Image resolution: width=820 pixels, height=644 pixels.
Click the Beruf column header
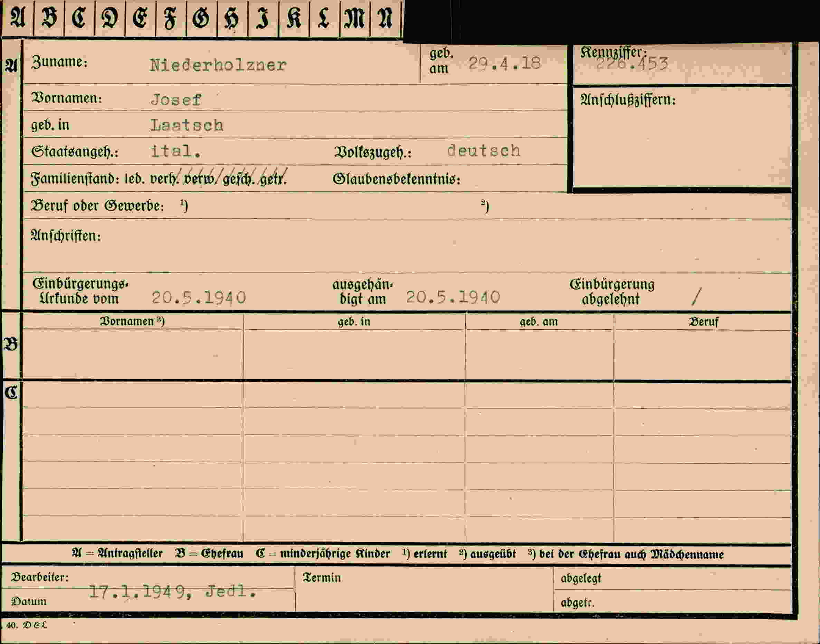coord(703,322)
